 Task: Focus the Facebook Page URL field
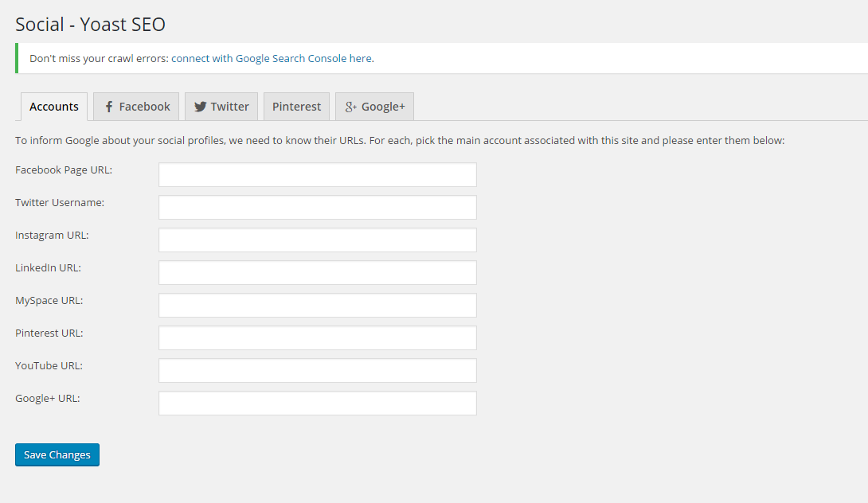coord(318,174)
